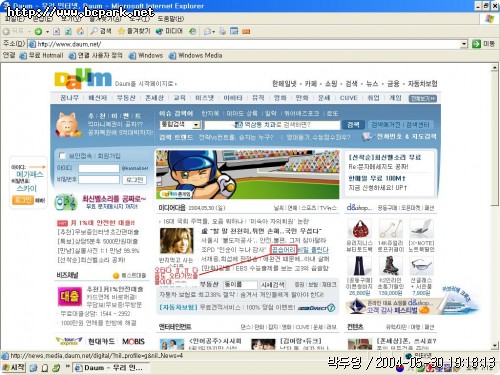Image resolution: width=500 pixels, height=375 pixels.
Task: Click the Daum taskbar window button
Action: coord(110,368)
